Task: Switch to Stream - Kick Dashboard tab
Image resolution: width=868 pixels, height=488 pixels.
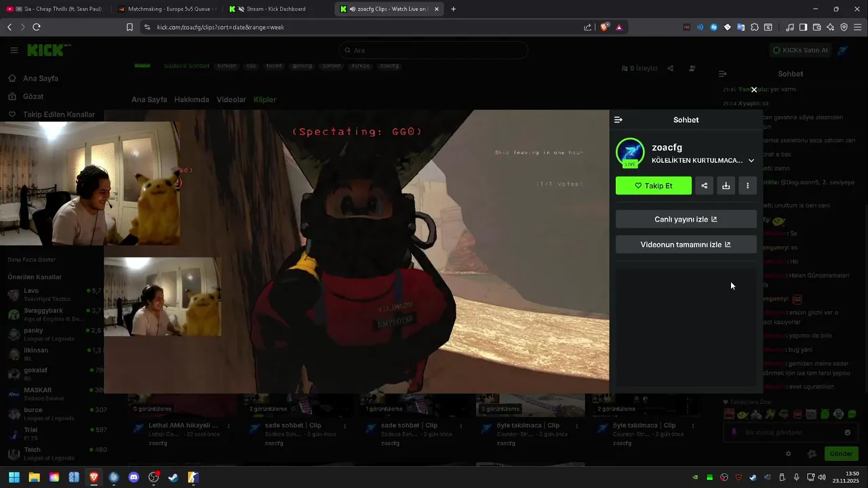Action: tap(277, 9)
